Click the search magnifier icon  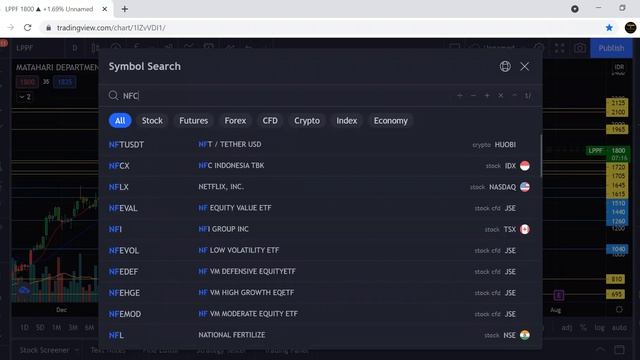(113, 96)
